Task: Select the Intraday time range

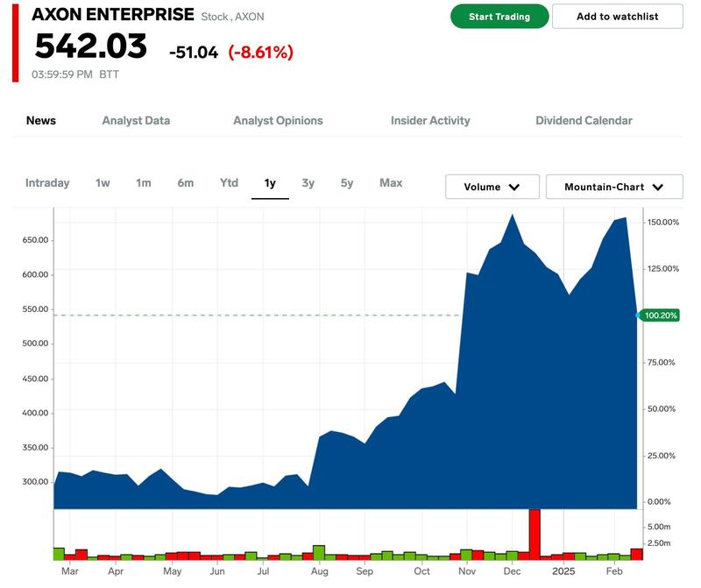Action: point(47,183)
